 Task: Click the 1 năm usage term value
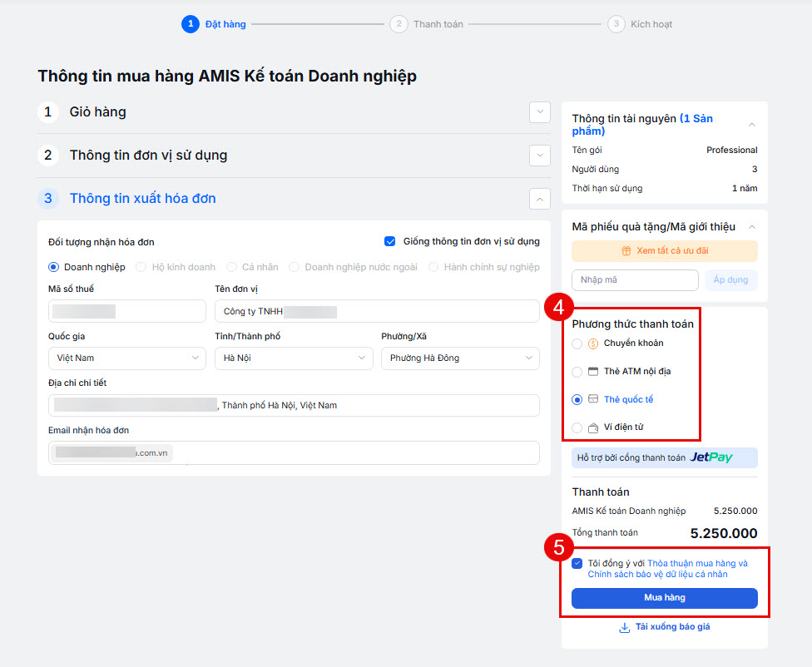(745, 189)
